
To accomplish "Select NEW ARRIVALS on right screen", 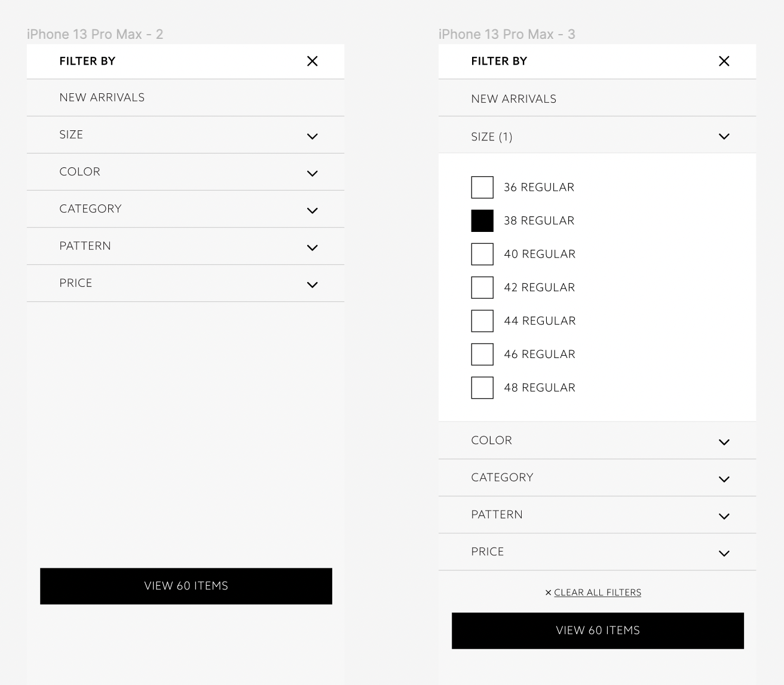I will point(597,99).
